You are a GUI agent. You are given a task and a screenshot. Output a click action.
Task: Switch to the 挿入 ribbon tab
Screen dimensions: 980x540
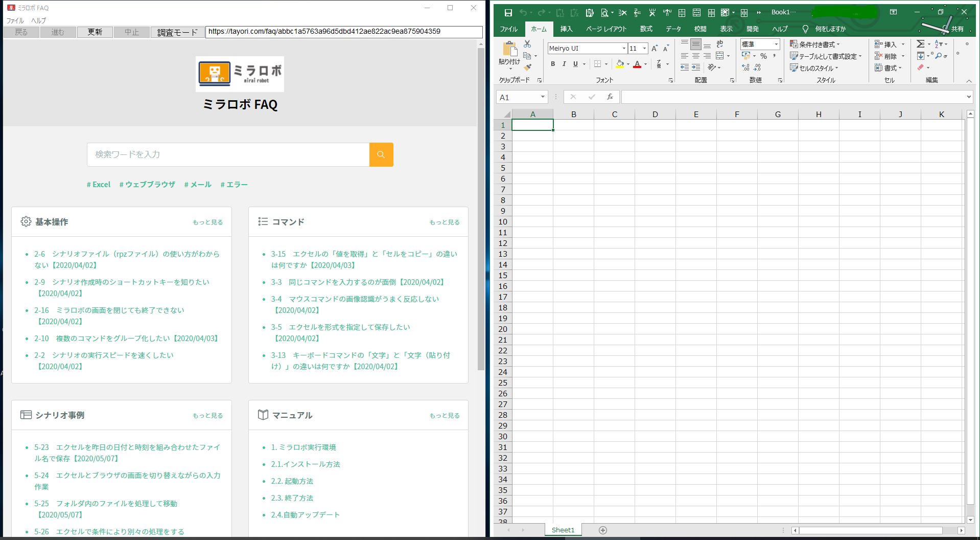coord(566,29)
